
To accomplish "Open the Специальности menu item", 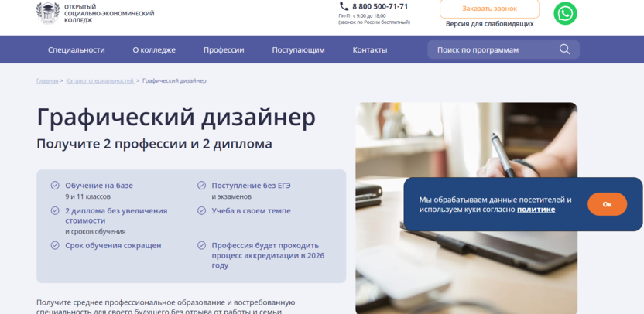I will (77, 50).
